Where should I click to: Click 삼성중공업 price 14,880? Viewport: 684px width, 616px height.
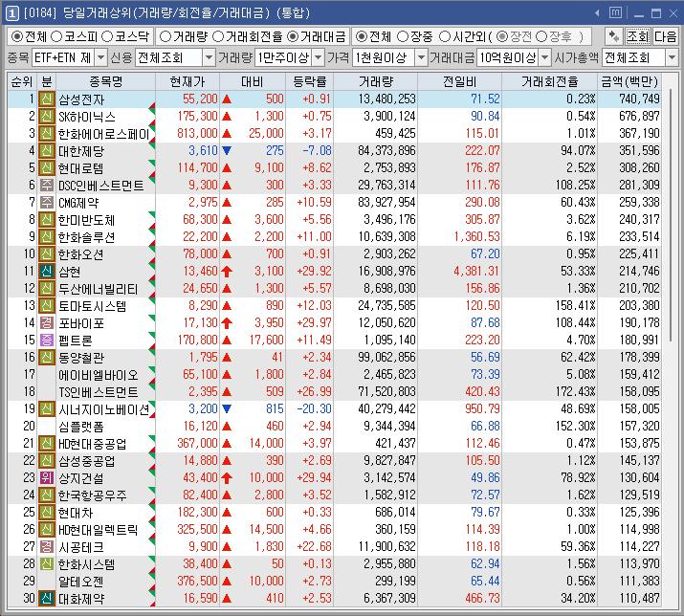pyautogui.click(x=200, y=461)
